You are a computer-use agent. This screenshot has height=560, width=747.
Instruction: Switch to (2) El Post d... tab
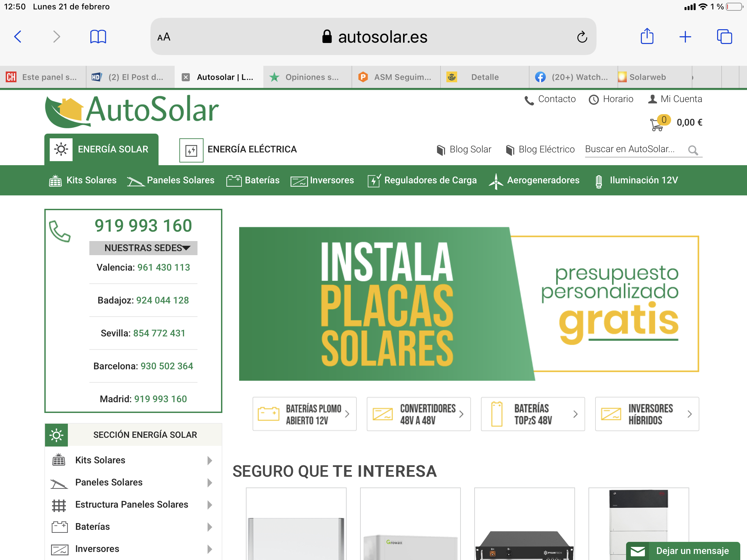coord(130,77)
